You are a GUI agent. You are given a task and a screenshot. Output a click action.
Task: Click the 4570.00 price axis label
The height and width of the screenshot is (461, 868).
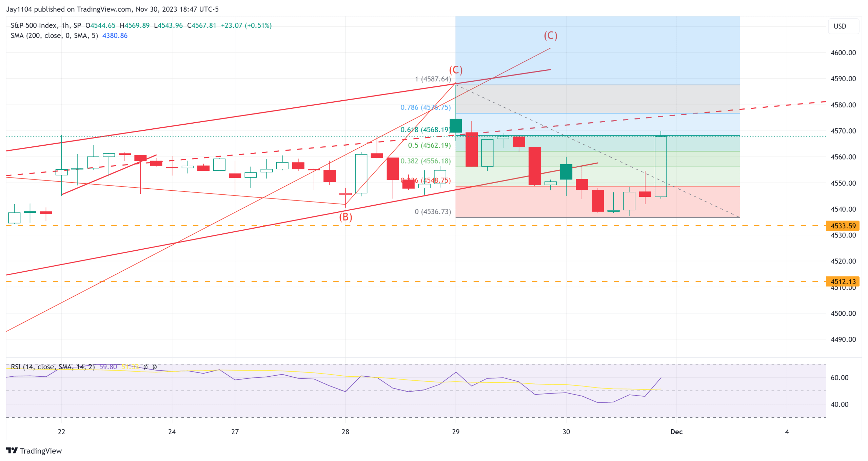[843, 131]
